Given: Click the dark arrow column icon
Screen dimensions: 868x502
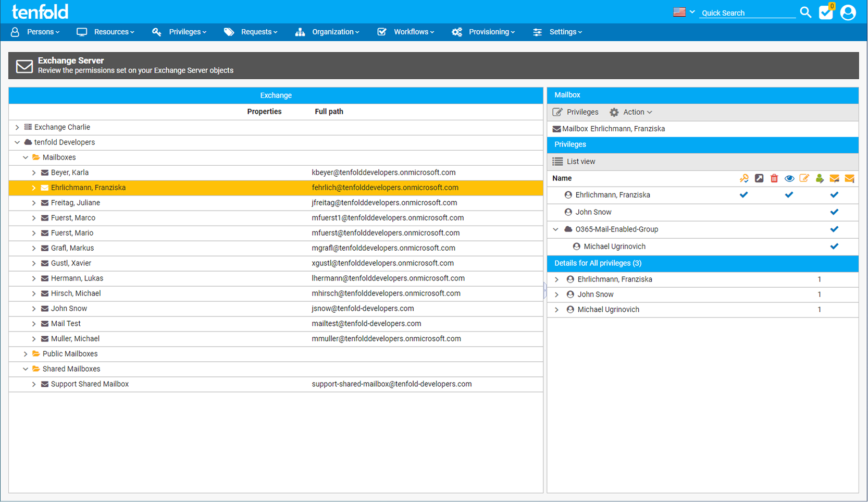Looking at the screenshot, I should pos(759,178).
